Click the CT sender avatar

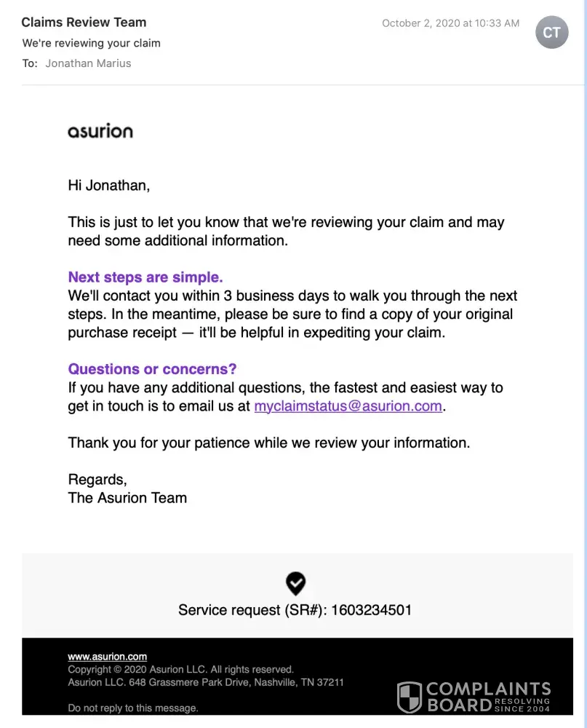point(551,33)
